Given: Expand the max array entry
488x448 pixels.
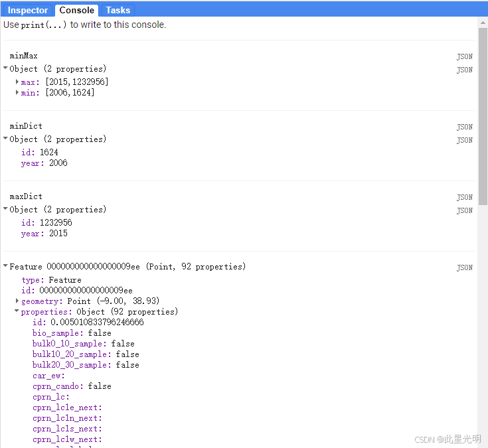Looking at the screenshot, I should click(17, 82).
